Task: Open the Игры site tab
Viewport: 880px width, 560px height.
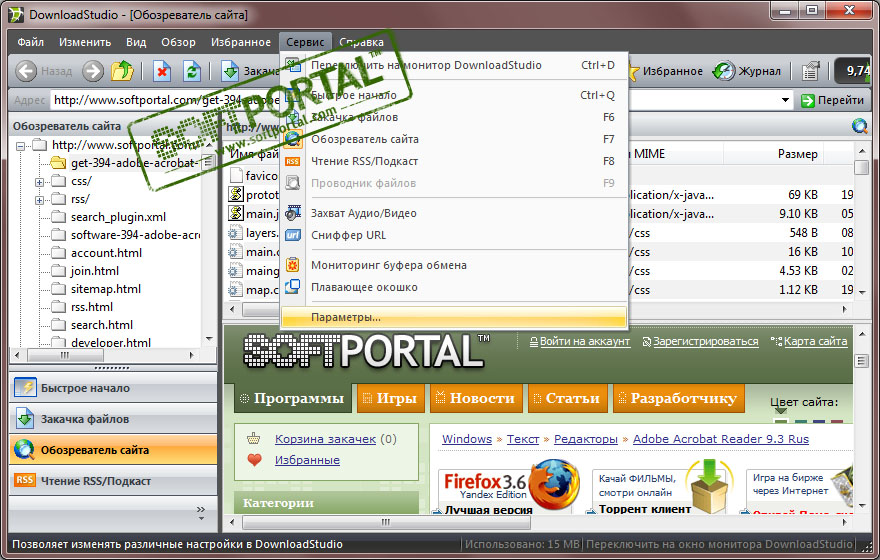Action: (x=391, y=398)
